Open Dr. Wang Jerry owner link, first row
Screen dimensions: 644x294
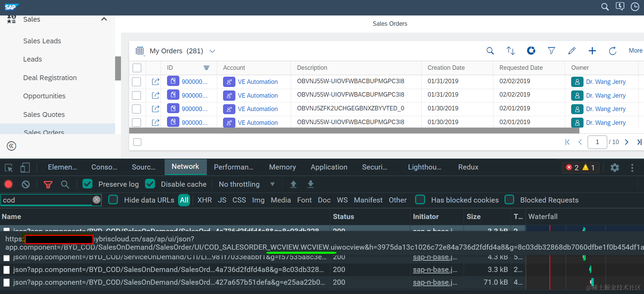click(x=606, y=82)
